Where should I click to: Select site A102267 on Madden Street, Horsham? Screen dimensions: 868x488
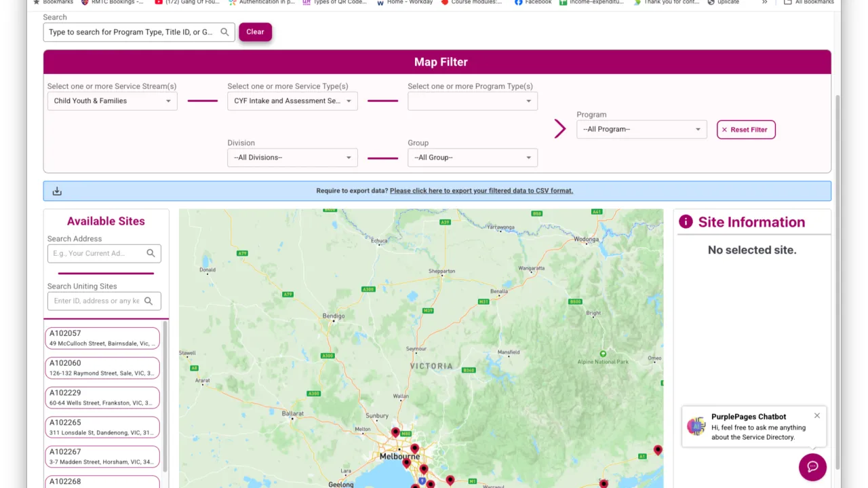102,457
